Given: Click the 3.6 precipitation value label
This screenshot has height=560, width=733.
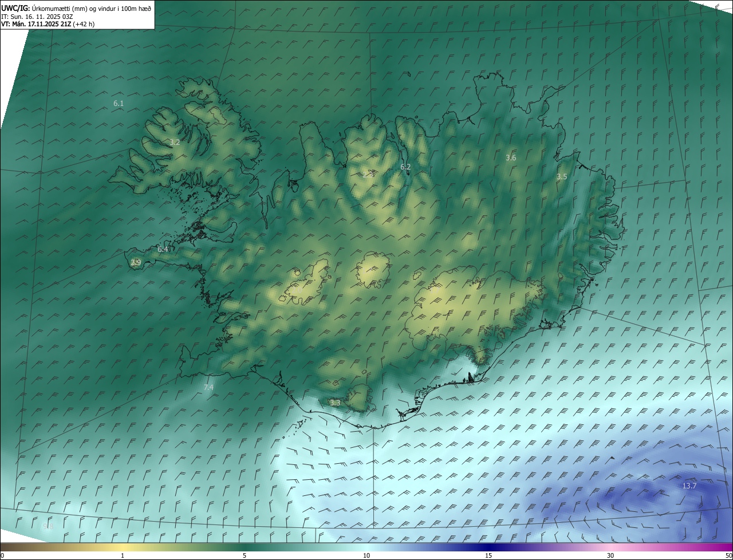Looking at the screenshot, I should (x=511, y=158).
